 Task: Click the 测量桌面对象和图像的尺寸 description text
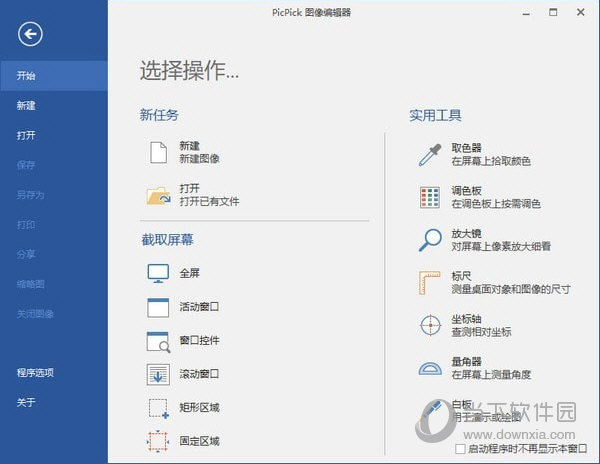tap(511, 289)
